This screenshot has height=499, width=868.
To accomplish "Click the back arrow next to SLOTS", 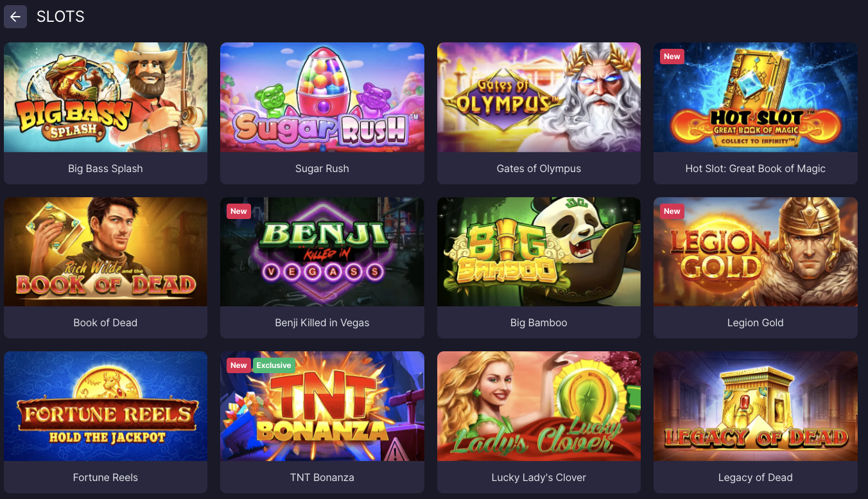I will point(15,17).
